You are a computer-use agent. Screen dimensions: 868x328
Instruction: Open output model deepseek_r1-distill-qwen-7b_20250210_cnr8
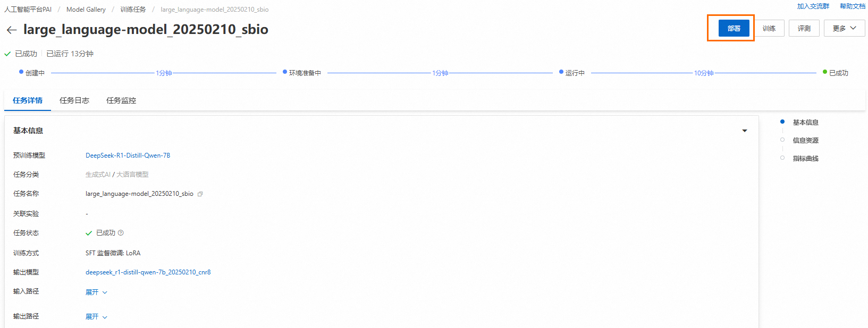[x=148, y=272]
